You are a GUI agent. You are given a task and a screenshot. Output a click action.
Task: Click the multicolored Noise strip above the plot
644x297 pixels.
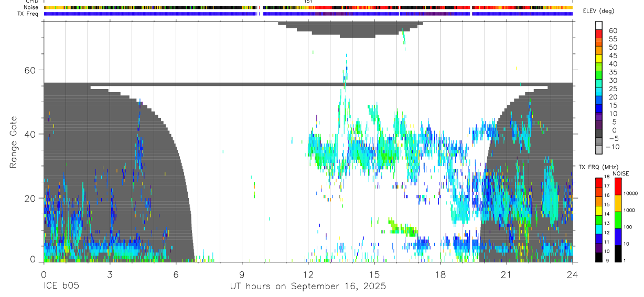[308, 7]
